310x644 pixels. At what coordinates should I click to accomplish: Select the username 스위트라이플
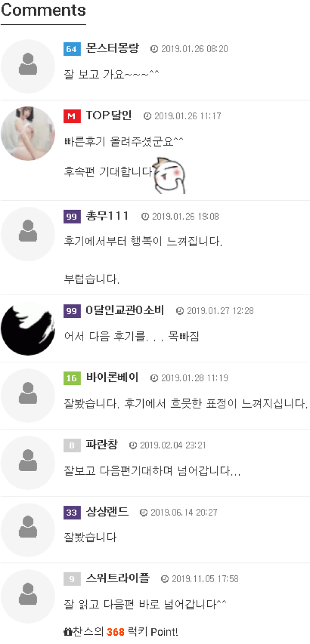pyautogui.click(x=118, y=579)
